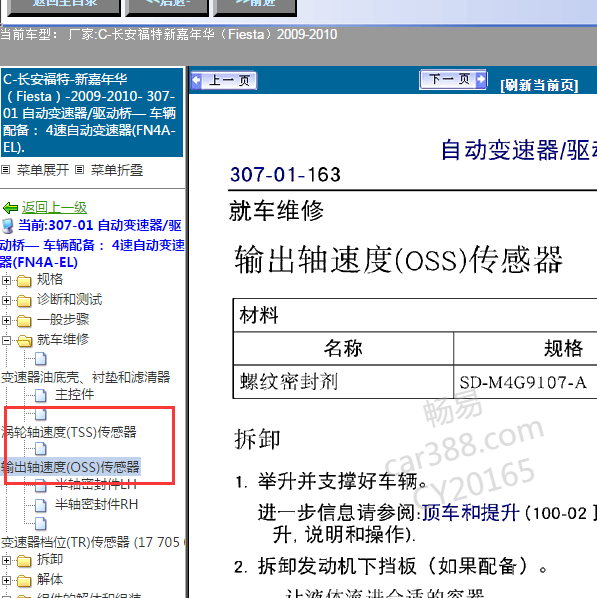
Task: Click the 解体 folder icon
Action: tap(24, 580)
